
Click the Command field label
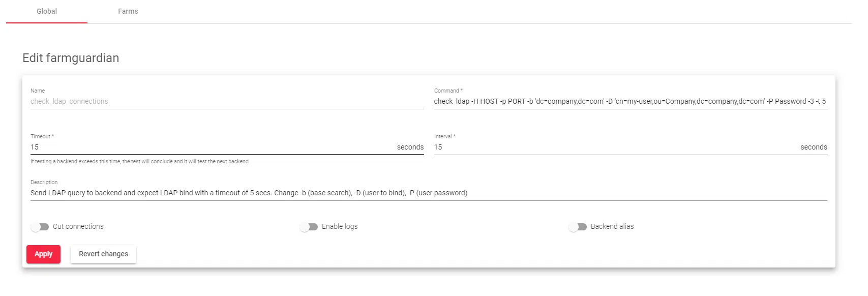(448, 91)
